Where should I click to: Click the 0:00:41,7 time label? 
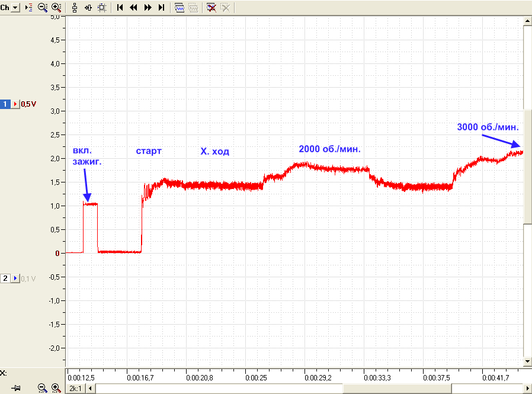(x=496, y=378)
